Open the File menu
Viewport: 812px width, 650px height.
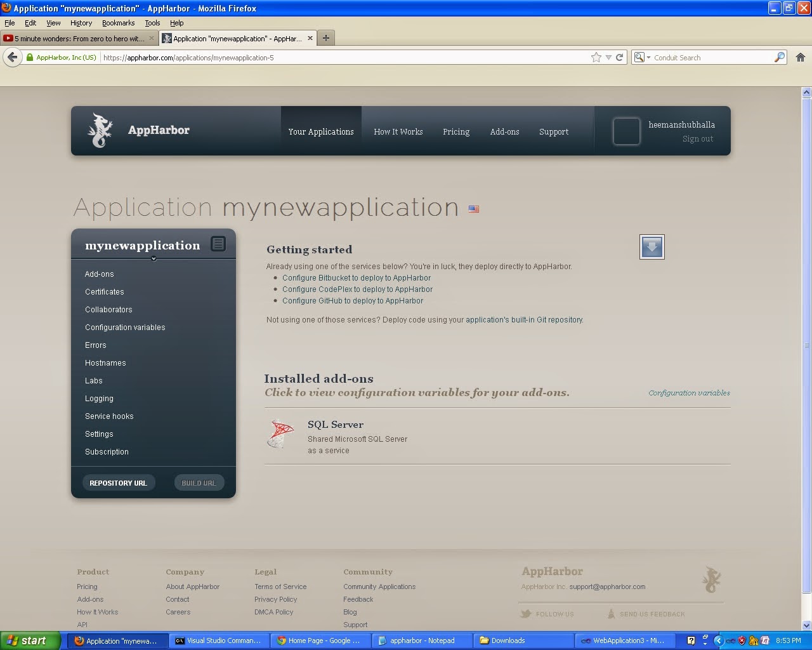click(x=10, y=23)
